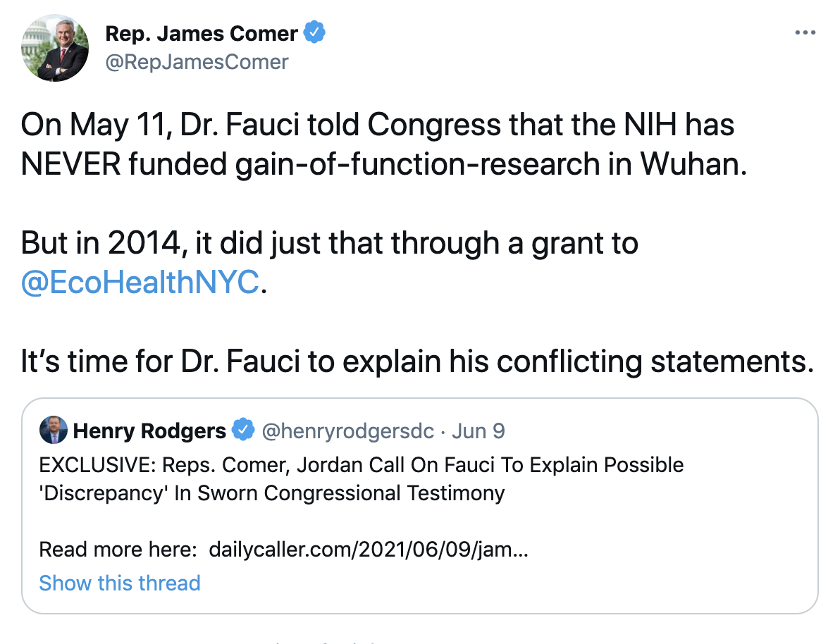Click the word NEVER in the tweet
Image resolution: width=840 pixels, height=644 pixels.
pos(70,163)
